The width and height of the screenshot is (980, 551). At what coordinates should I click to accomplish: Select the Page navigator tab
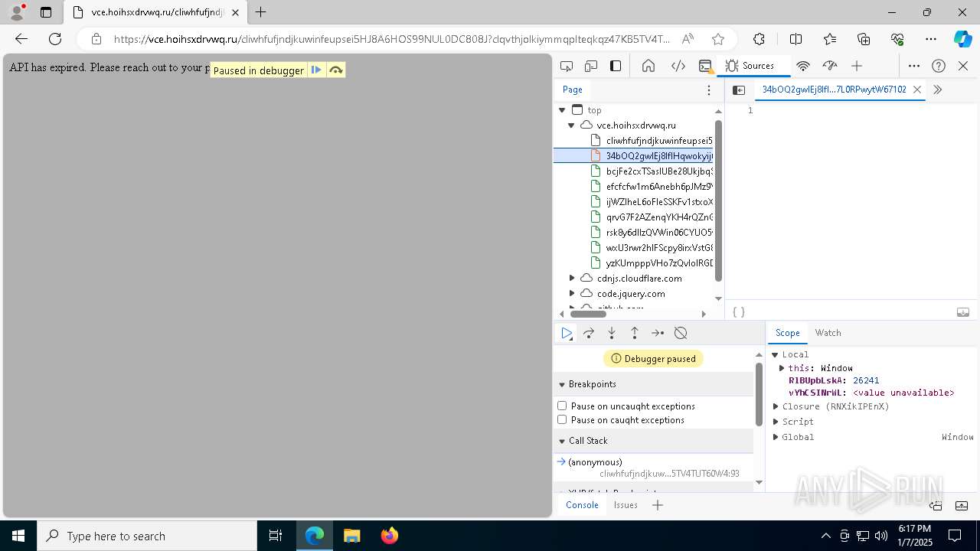573,90
